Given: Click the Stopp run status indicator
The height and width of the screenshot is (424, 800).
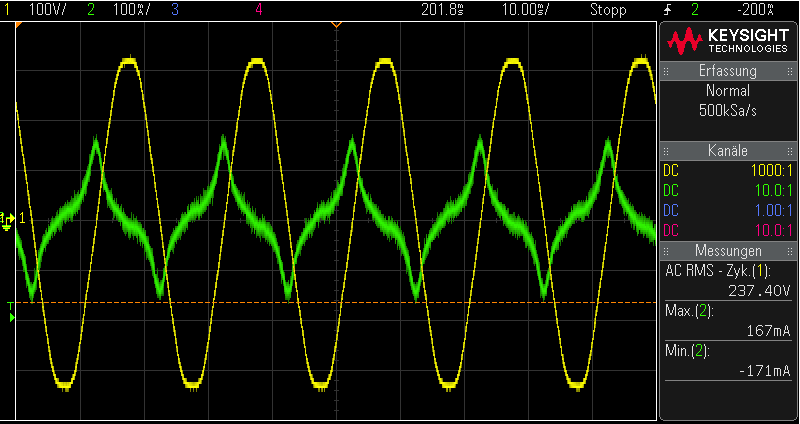Looking at the screenshot, I should (608, 10).
